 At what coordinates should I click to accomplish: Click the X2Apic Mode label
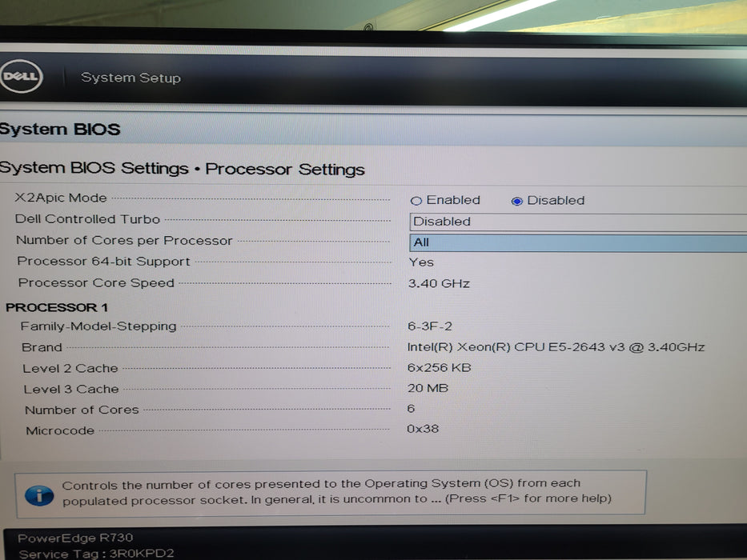61,198
